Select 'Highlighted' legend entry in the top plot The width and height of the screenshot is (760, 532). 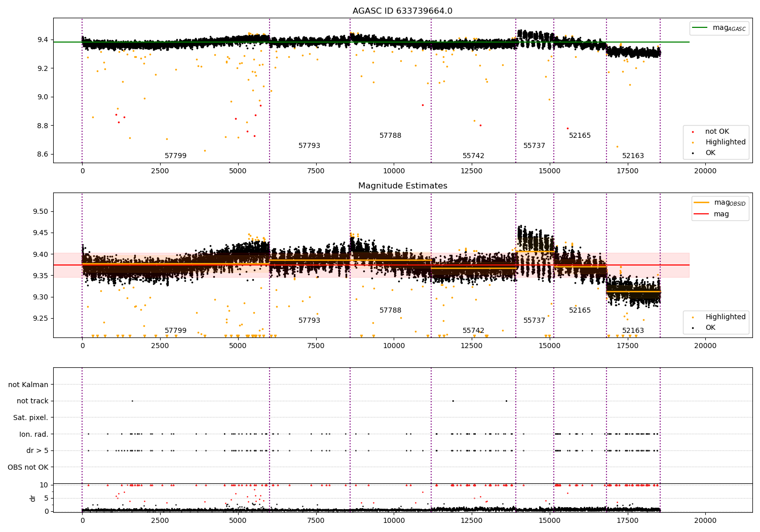click(726, 142)
